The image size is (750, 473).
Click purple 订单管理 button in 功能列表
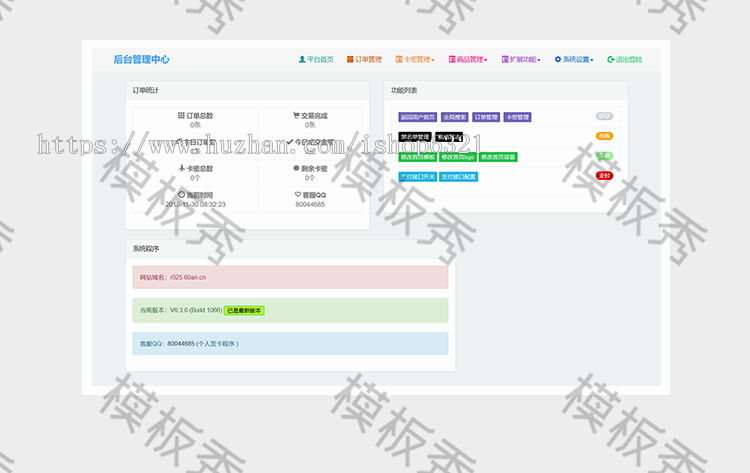pos(486,117)
